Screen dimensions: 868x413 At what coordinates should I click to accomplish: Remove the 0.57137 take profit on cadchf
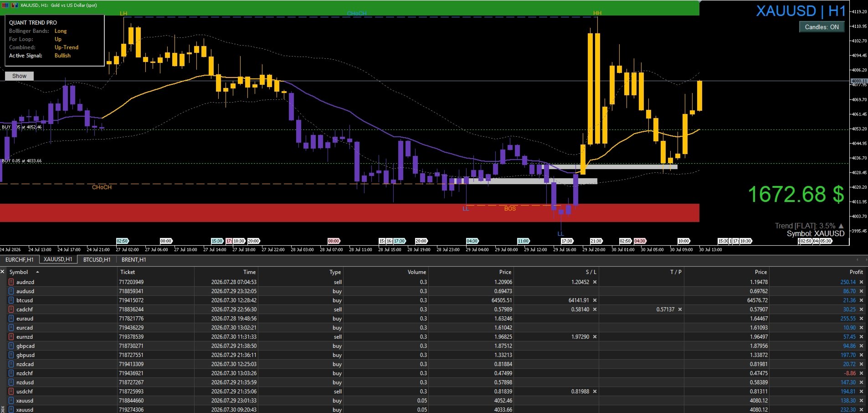pos(680,310)
